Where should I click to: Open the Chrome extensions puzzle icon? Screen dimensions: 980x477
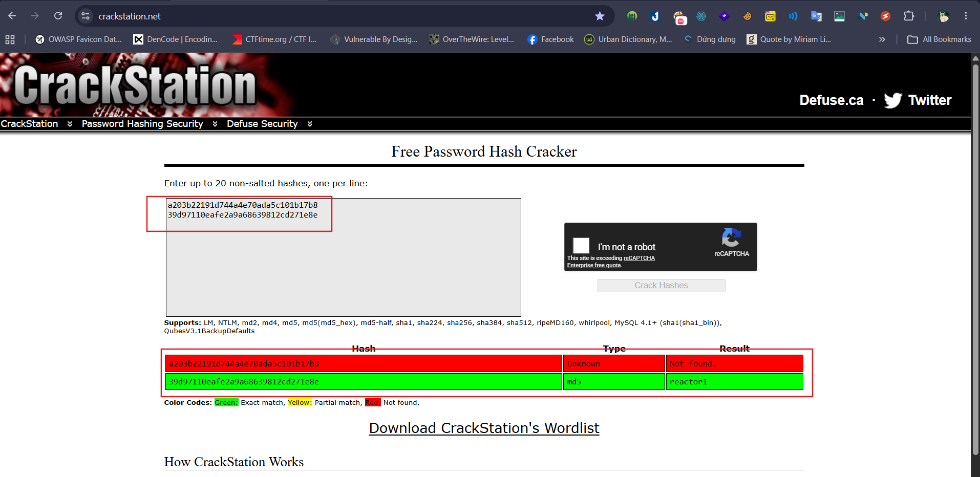pos(909,16)
